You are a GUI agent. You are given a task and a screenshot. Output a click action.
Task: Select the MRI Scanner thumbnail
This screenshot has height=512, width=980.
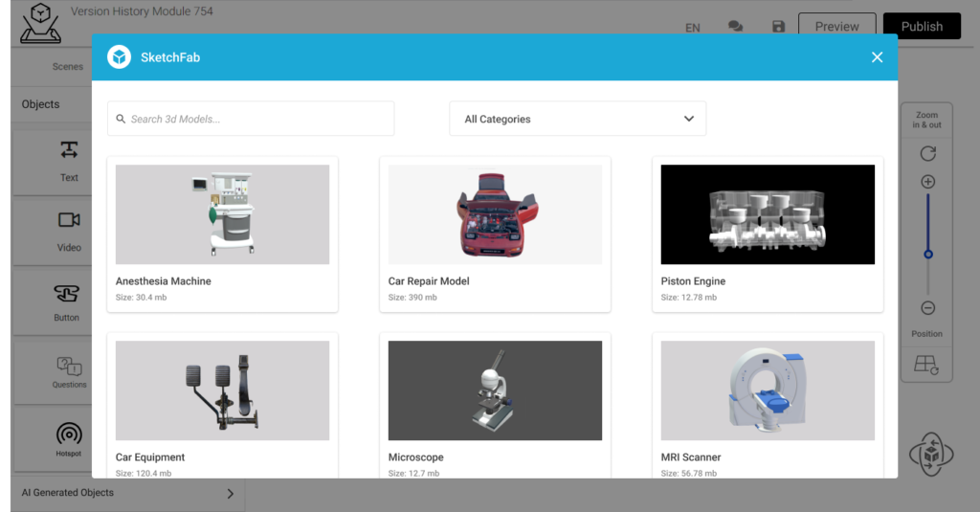click(768, 390)
